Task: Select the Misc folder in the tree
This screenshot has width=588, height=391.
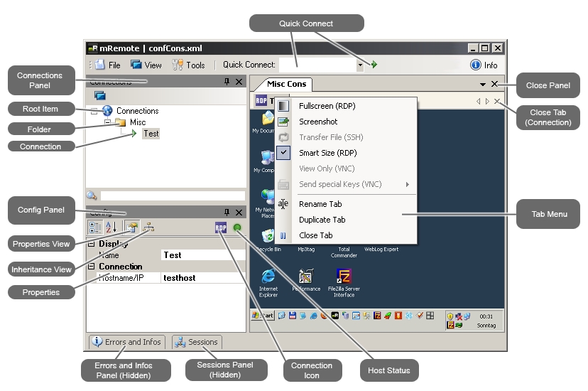Action: click(x=138, y=122)
